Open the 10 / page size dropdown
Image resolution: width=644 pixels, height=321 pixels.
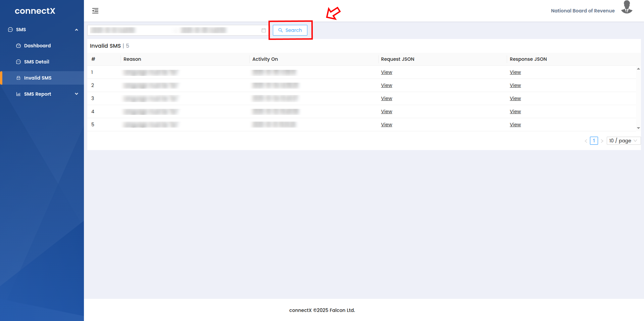tap(623, 141)
